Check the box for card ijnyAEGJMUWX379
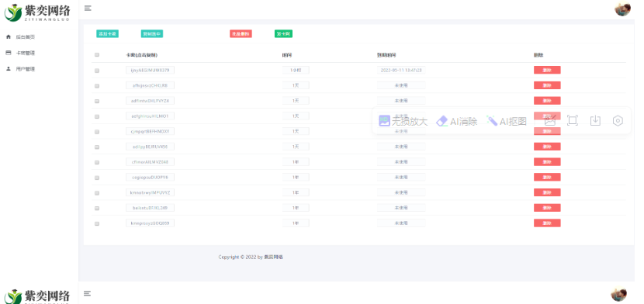Image resolution: width=644 pixels, height=304 pixels. (x=97, y=71)
